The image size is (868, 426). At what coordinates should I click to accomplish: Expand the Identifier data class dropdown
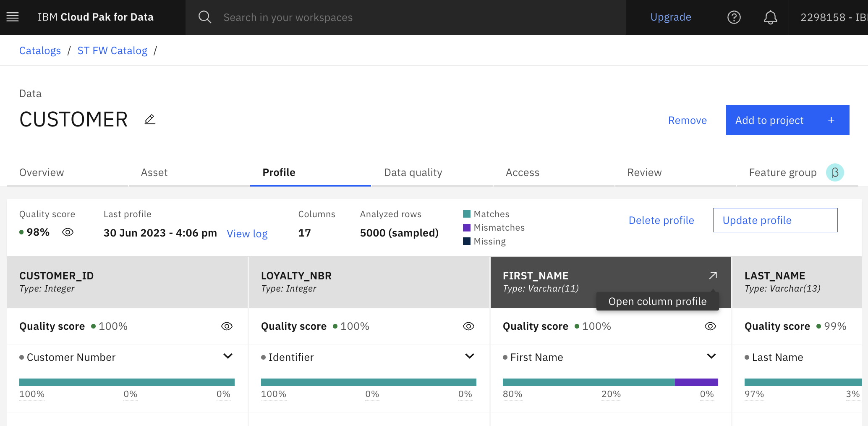pyautogui.click(x=470, y=356)
